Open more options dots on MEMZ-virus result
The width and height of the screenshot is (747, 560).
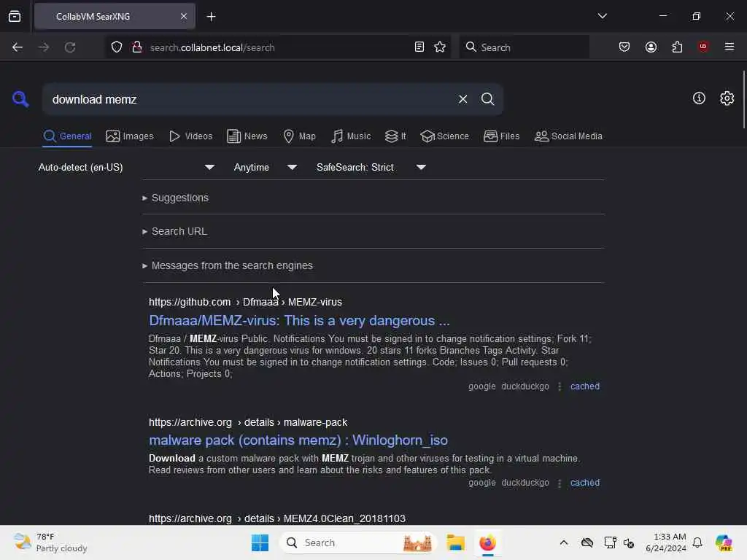point(560,386)
